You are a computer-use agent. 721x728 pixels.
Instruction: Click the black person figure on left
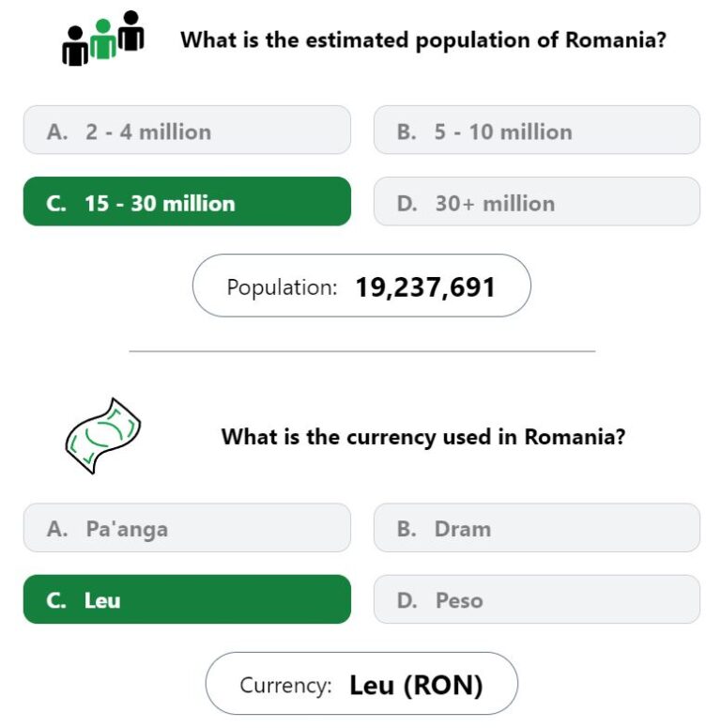[75, 46]
